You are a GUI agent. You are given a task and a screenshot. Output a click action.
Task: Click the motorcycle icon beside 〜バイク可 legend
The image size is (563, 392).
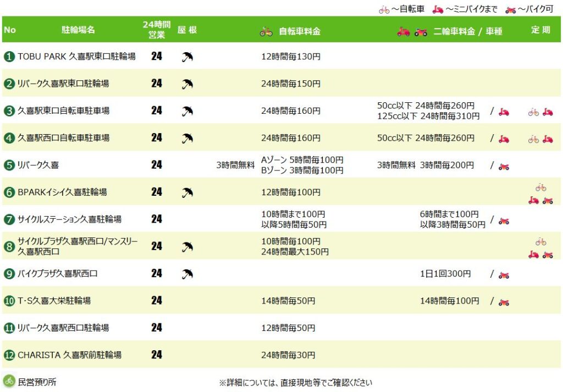(x=511, y=9)
